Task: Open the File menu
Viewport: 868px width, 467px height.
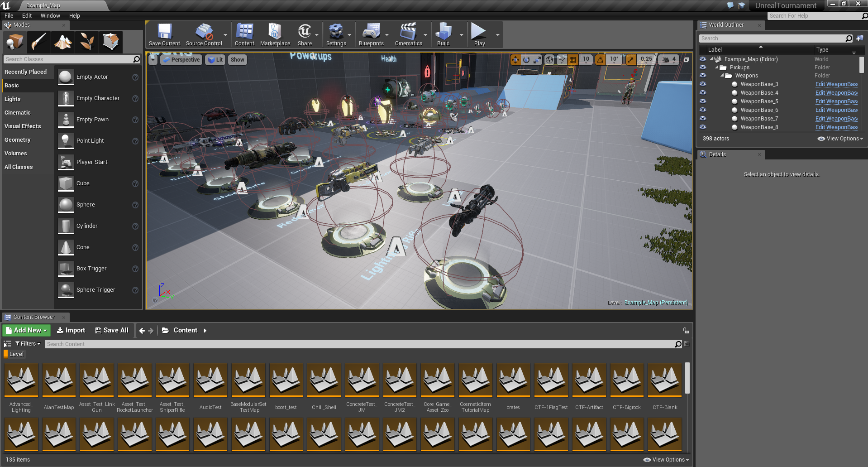Action: coord(9,15)
